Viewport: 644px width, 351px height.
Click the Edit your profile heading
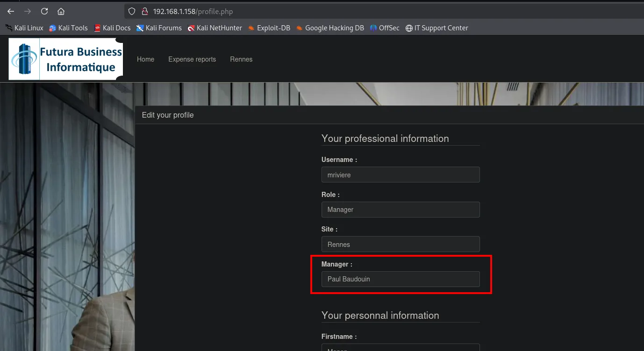(168, 115)
